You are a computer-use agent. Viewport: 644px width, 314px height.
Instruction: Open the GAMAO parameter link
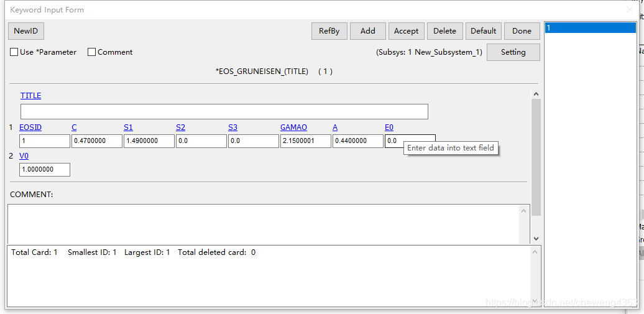293,128
